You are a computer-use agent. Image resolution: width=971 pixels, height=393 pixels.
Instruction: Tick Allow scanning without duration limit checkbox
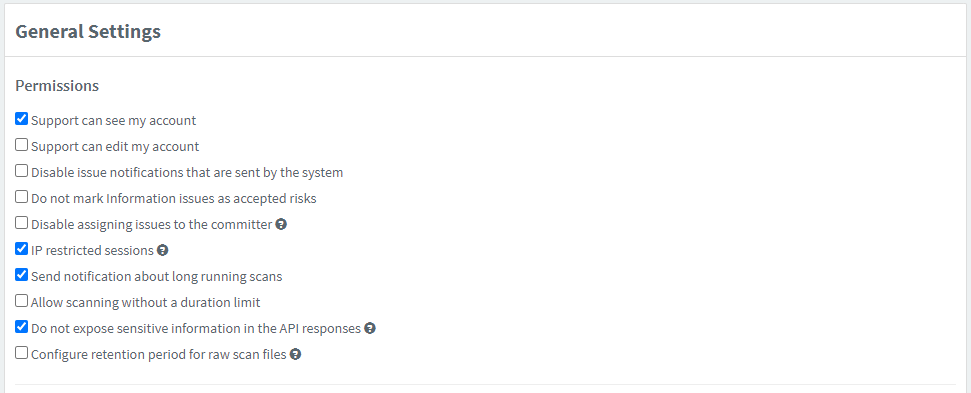click(x=22, y=301)
